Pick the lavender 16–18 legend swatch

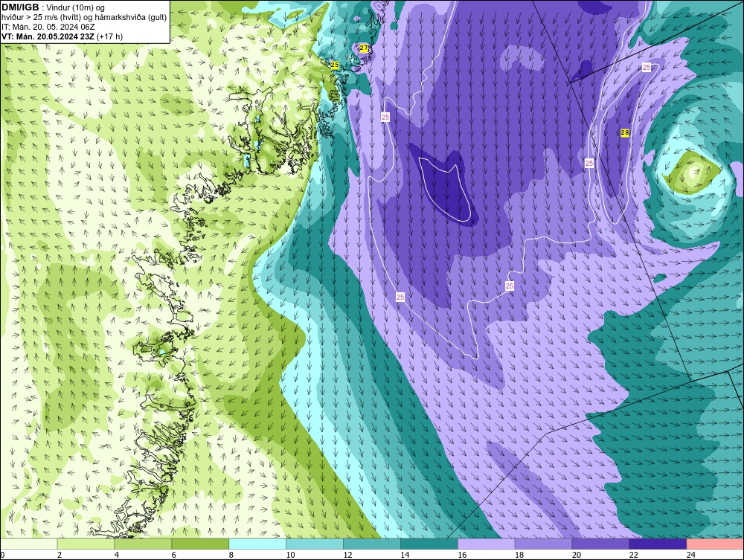pos(486,544)
